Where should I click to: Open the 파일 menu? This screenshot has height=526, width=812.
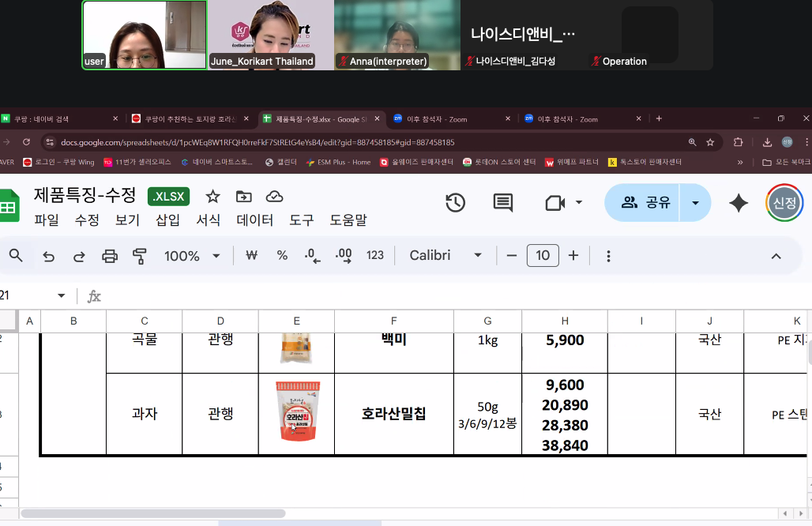pos(46,220)
